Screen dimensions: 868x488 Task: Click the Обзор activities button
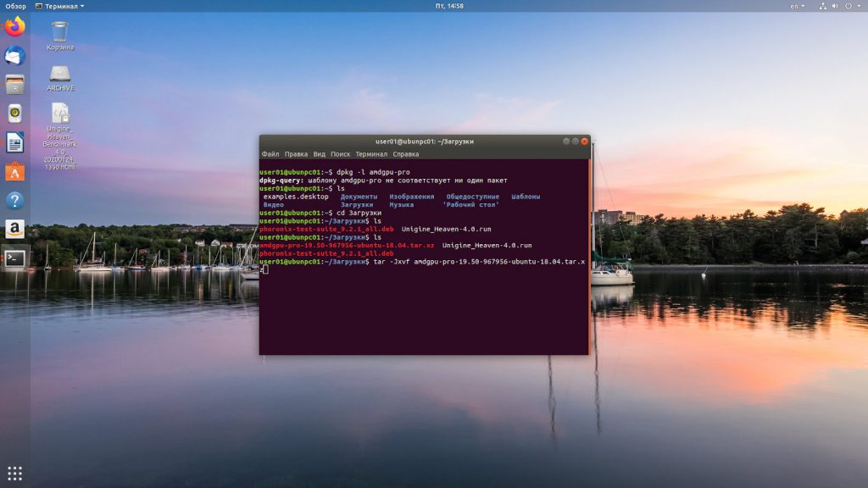click(x=15, y=6)
